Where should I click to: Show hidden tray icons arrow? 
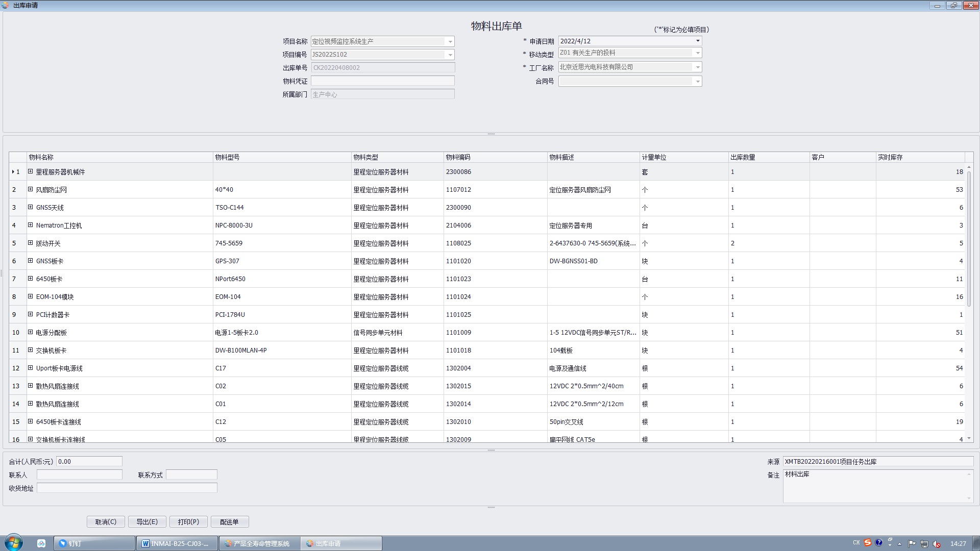coord(899,544)
